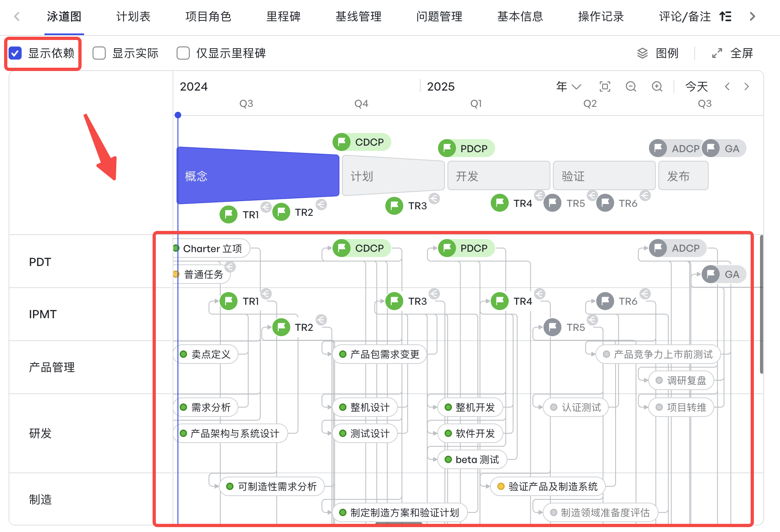Move timeline to next period
Viewport: 780px width, 532px height.
(747, 86)
